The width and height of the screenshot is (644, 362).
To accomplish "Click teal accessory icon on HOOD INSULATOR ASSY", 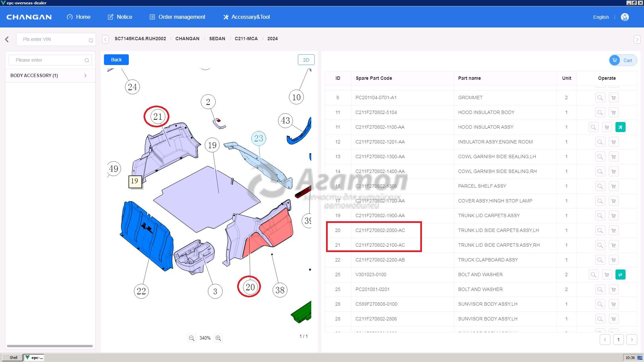I will coord(620,127).
